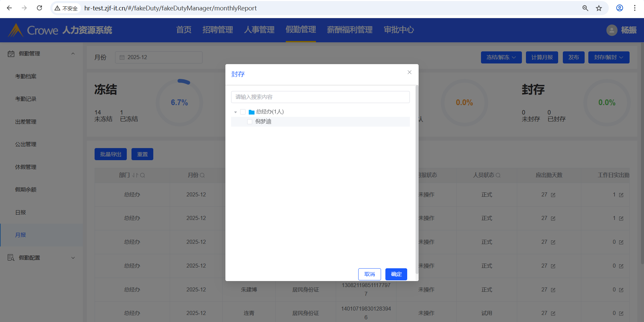Collapse the 总经办 tree node arrow

pyautogui.click(x=235, y=112)
